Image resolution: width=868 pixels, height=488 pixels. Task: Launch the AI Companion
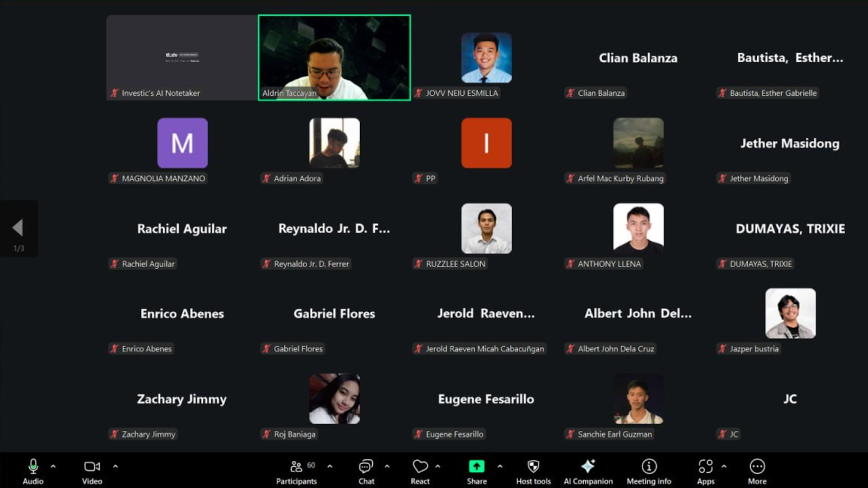(588, 467)
